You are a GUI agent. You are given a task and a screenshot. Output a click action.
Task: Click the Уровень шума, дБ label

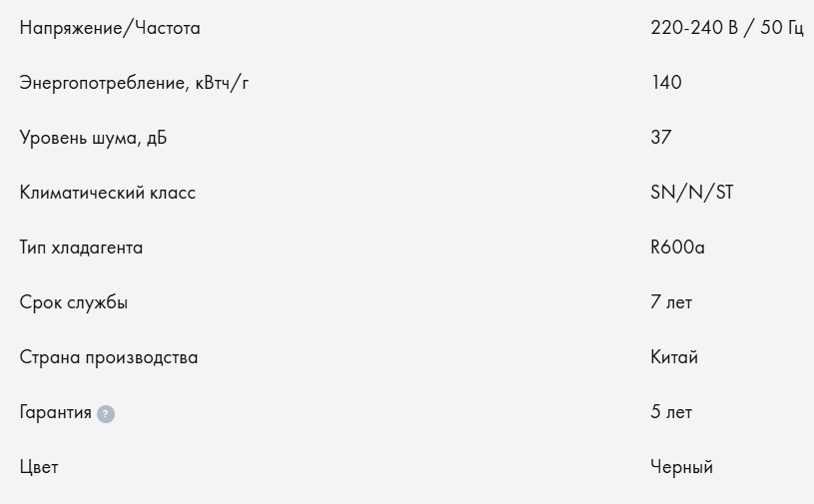pyautogui.click(x=93, y=138)
